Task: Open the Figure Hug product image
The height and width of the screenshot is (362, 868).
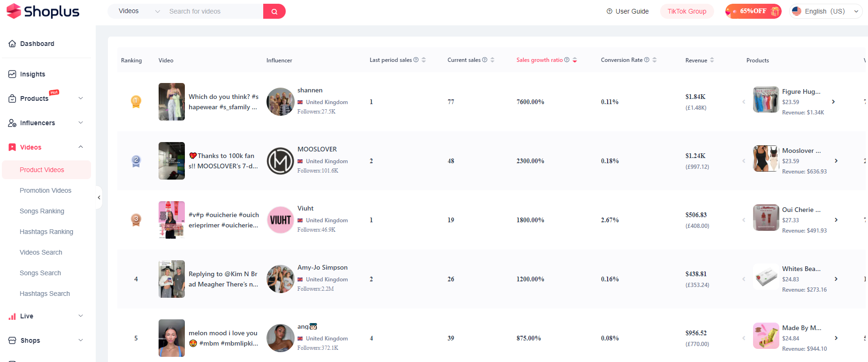Action: click(766, 99)
